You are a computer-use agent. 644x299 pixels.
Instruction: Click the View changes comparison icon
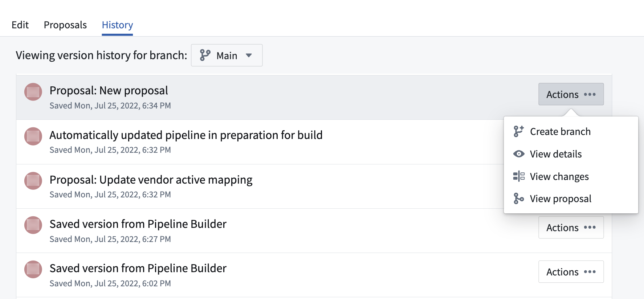tap(518, 176)
